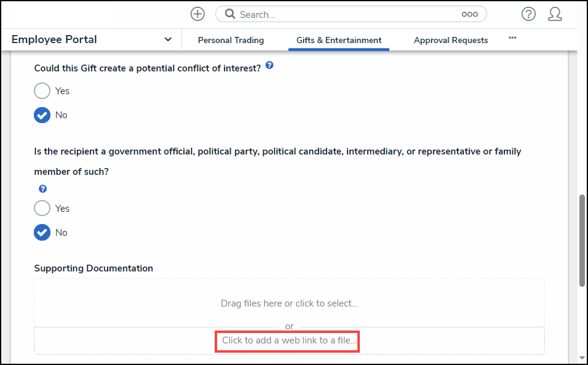Select the Gifts & Entertainment tab
The height and width of the screenshot is (365, 588).
pyautogui.click(x=339, y=40)
